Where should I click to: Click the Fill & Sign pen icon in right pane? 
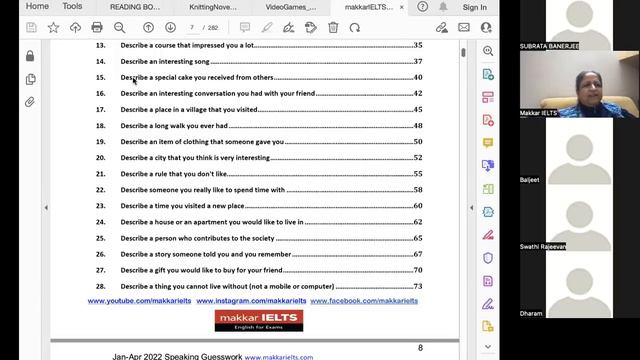488,304
